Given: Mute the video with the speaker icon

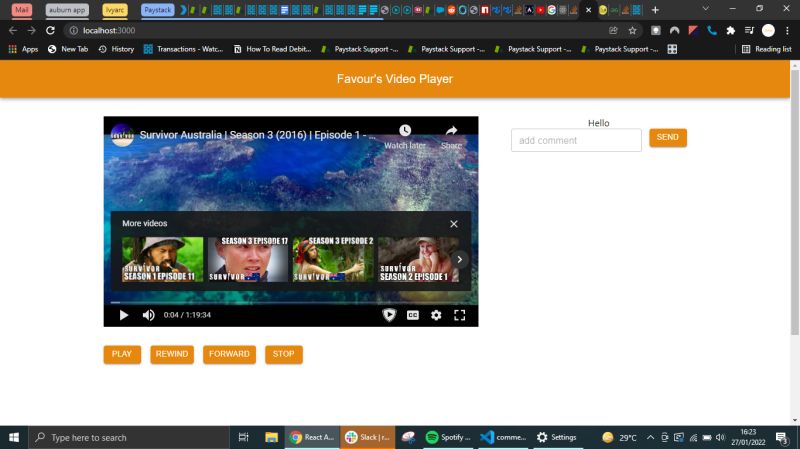Looking at the screenshot, I should (x=148, y=315).
